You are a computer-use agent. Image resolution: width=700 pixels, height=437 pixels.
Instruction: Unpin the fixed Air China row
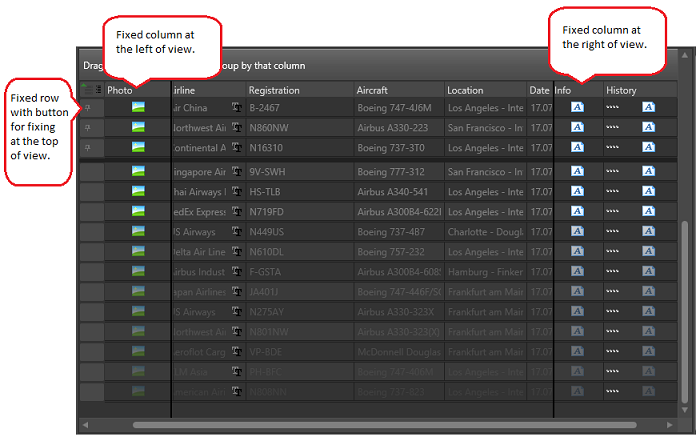pos(88,108)
